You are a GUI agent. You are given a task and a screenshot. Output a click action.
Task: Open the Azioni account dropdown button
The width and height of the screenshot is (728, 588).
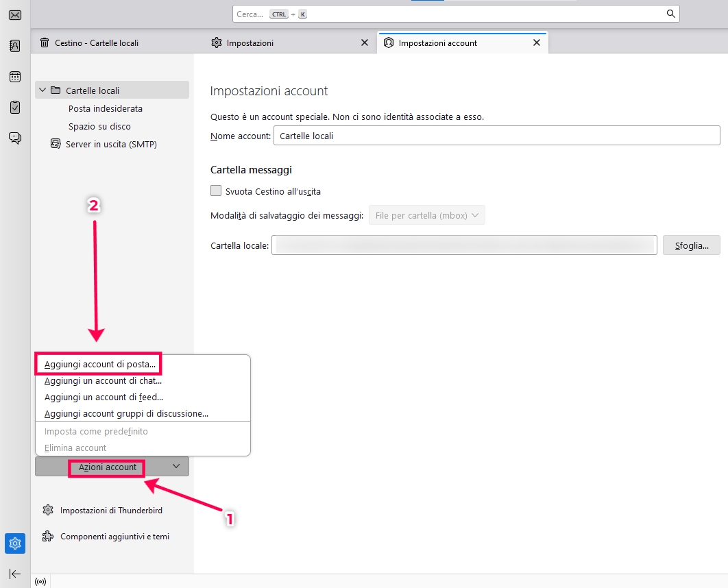[112, 467]
